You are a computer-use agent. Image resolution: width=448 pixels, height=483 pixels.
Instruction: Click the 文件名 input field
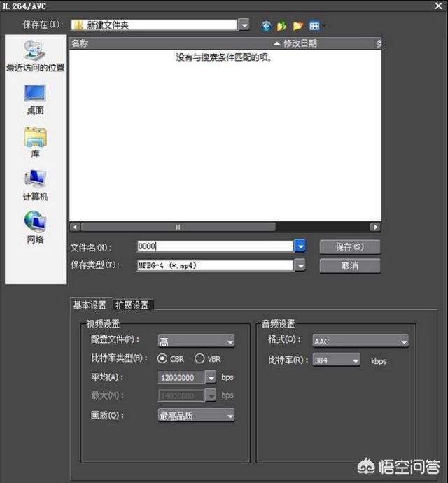[213, 246]
